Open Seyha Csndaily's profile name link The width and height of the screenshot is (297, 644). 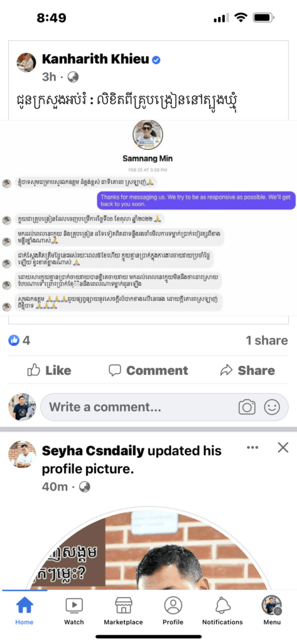pos(93,451)
